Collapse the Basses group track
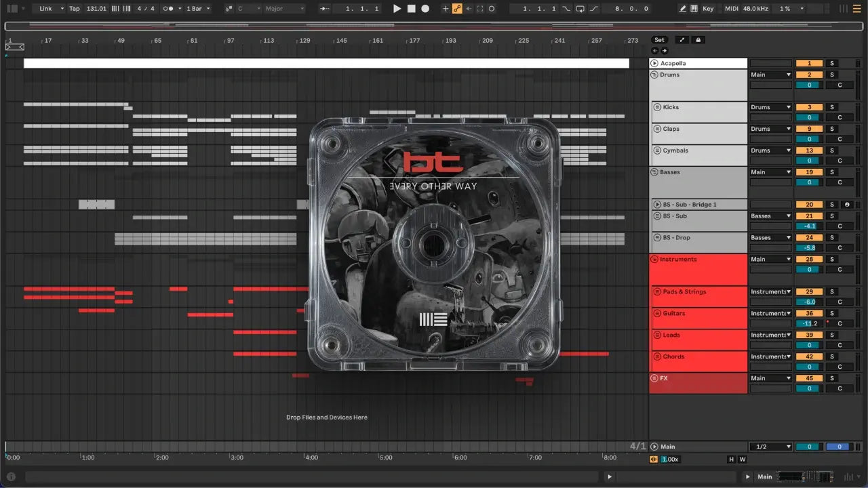 tap(654, 172)
